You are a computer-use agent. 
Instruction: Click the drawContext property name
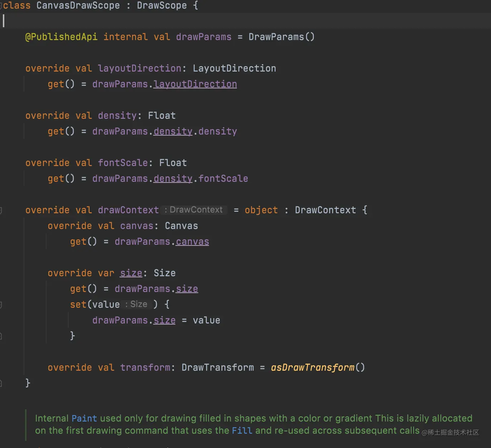(128, 210)
